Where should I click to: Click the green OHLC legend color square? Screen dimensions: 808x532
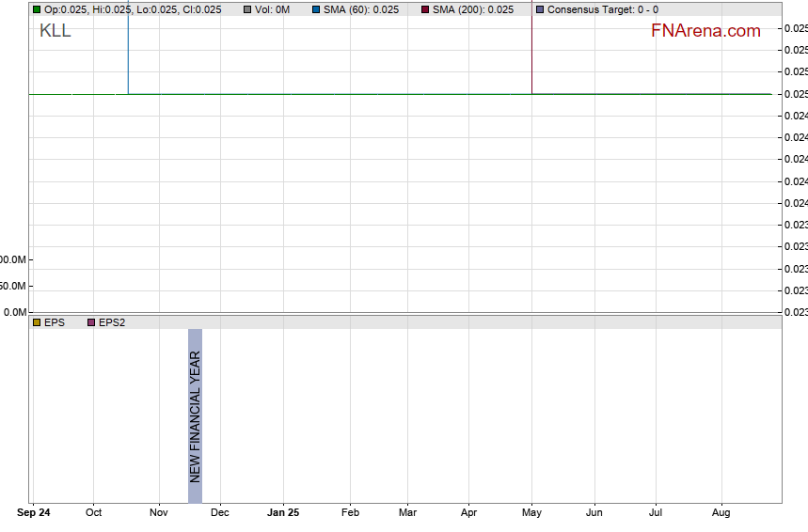point(37,9)
